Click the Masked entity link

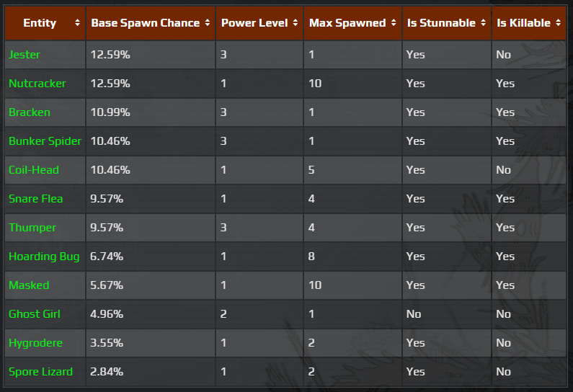[29, 285]
